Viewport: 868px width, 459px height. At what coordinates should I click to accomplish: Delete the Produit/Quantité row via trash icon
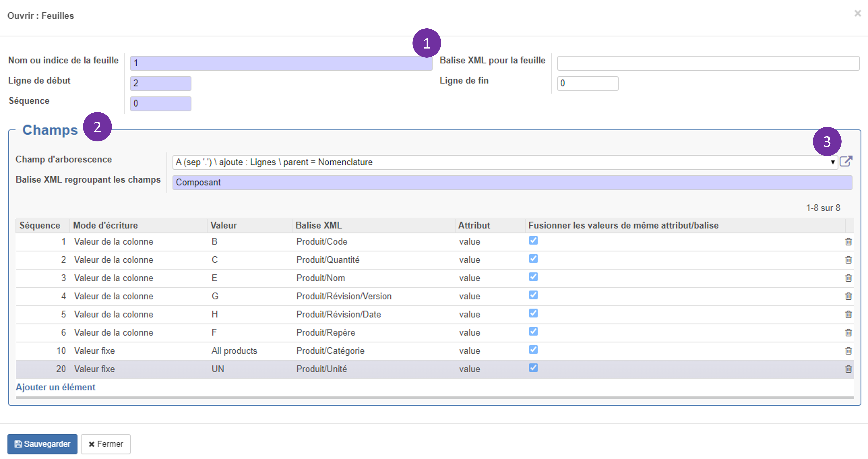click(848, 260)
